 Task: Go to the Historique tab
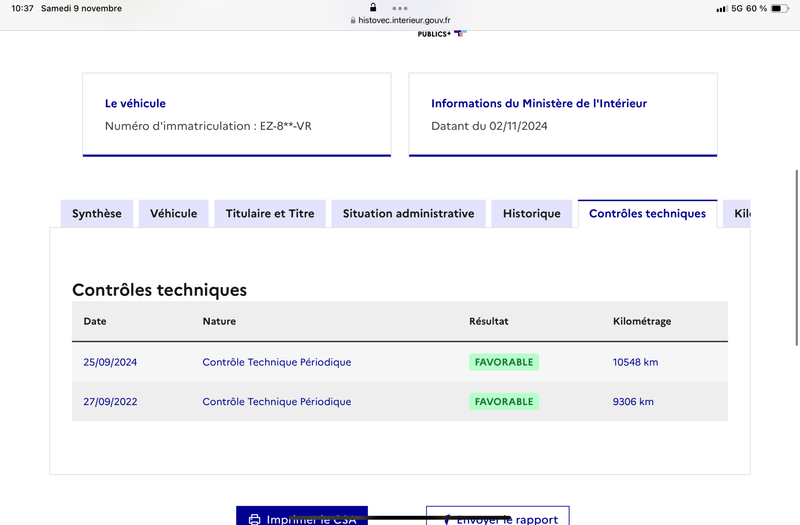532,213
